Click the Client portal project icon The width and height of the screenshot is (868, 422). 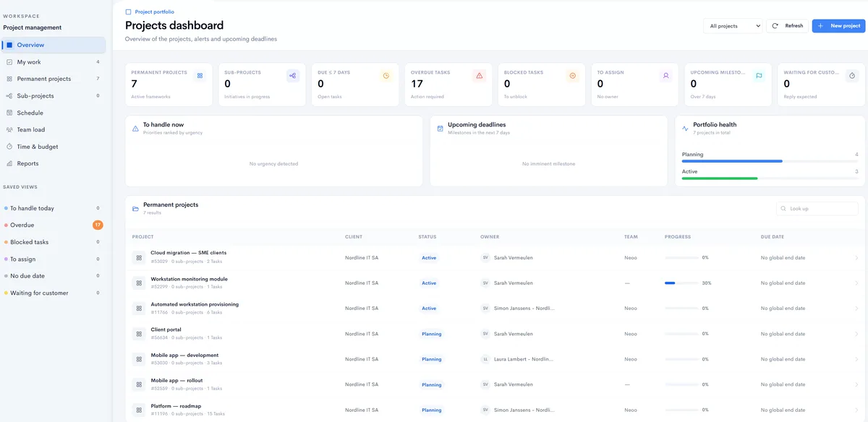point(138,334)
